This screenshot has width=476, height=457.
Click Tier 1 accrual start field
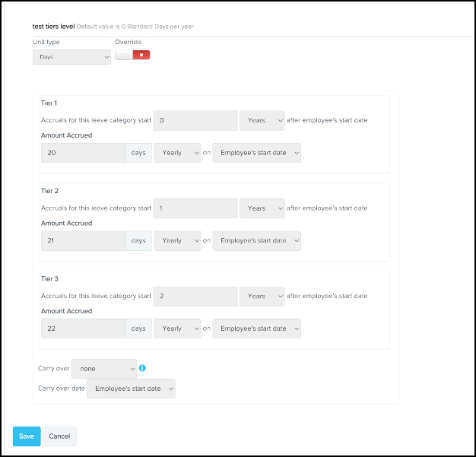coord(195,120)
